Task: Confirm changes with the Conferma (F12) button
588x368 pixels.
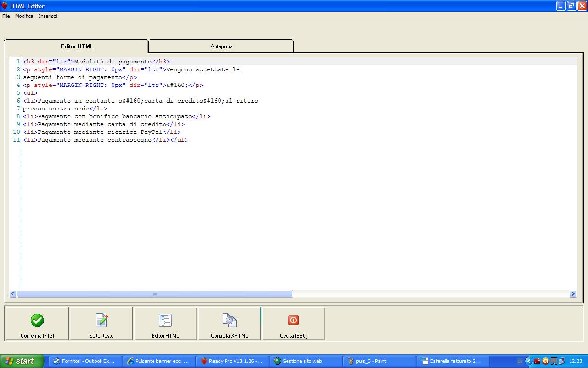Action: [37, 324]
